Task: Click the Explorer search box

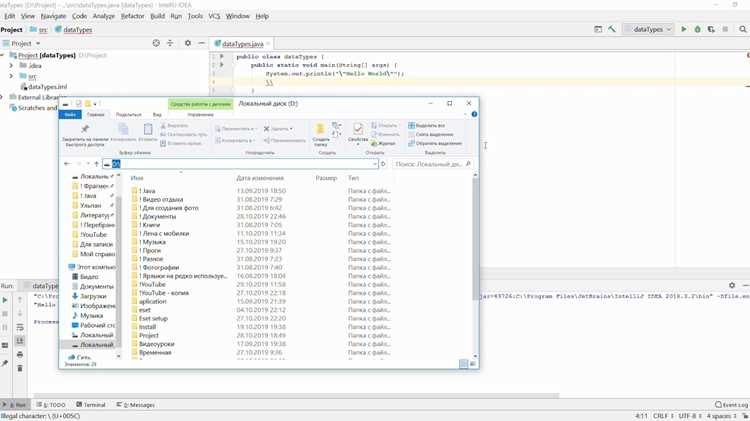Action: [433, 164]
